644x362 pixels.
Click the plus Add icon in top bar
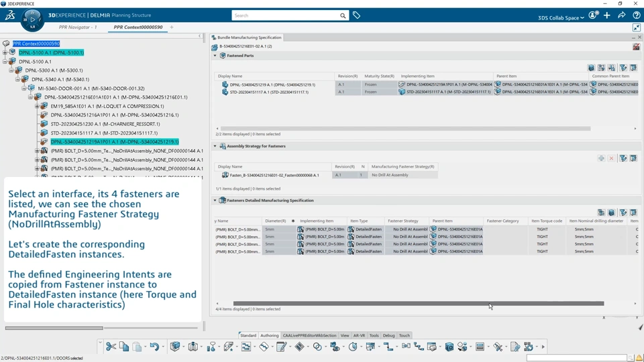[607, 15]
